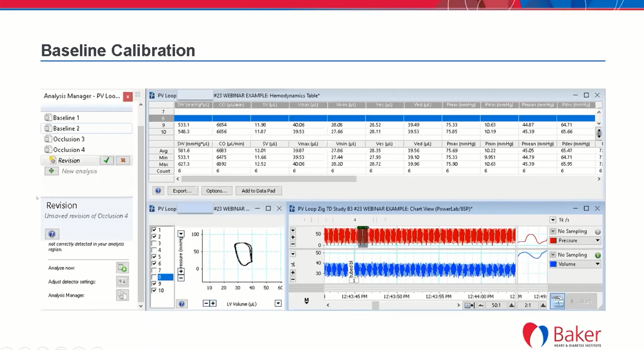Uncheck loop 1 checkbox
Viewport: 644px width, 350px height.
coord(154,230)
